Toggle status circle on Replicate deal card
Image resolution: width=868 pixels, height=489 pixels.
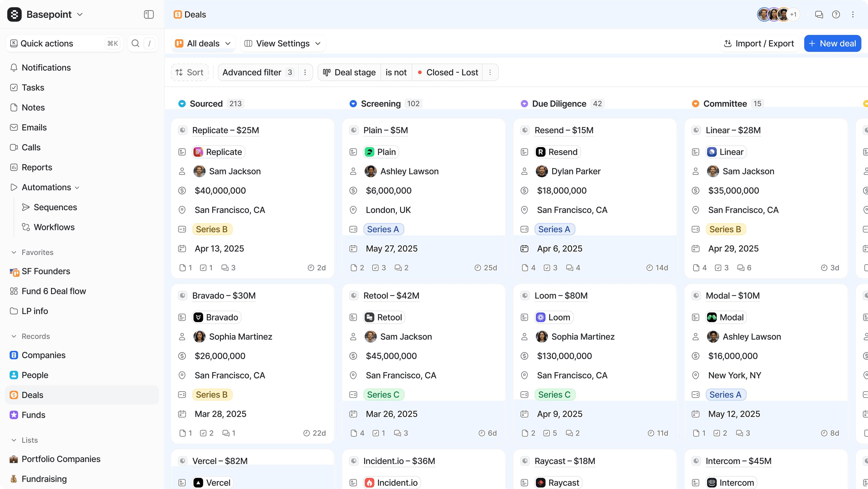point(182,130)
